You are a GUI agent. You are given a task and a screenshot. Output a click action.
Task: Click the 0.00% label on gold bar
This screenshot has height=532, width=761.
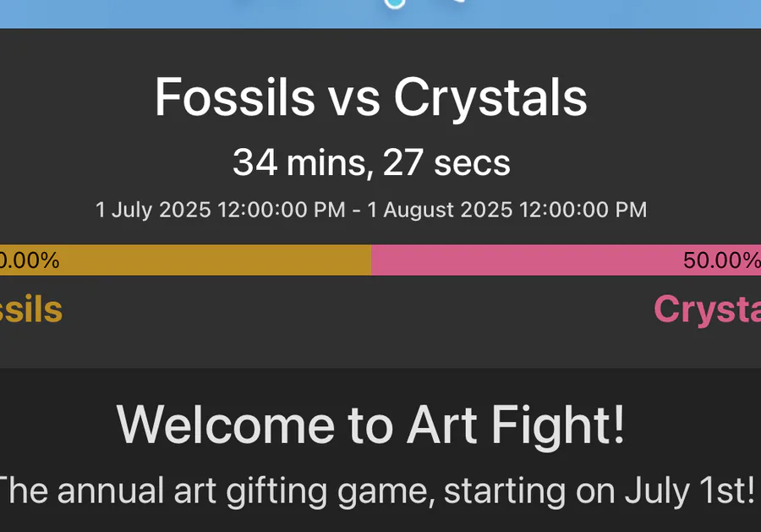30,261
